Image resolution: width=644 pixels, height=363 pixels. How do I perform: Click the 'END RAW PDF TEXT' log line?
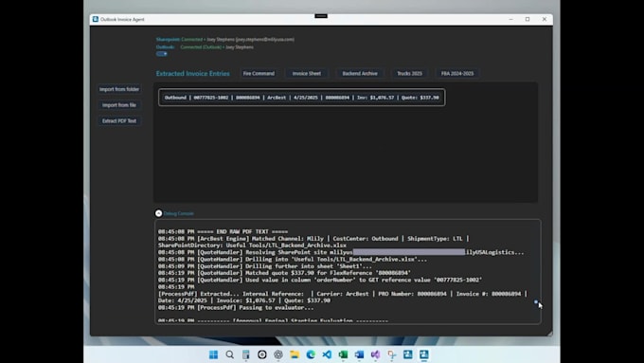(223, 232)
